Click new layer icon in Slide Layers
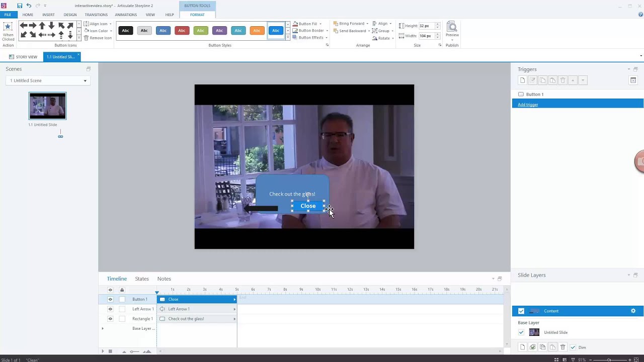 pyautogui.click(x=522, y=347)
